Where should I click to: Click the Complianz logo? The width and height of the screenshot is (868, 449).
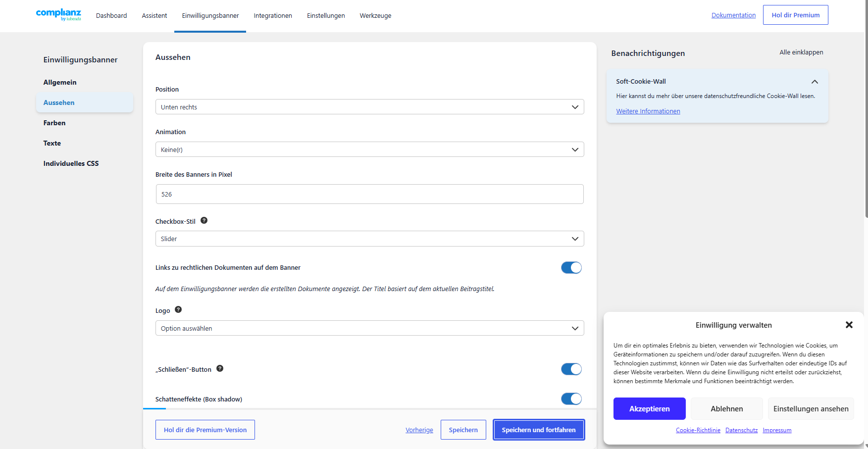pos(58,15)
